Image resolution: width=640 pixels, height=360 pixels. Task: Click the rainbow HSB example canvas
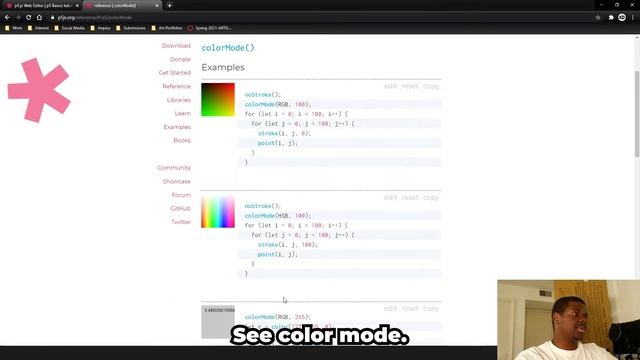click(x=218, y=211)
